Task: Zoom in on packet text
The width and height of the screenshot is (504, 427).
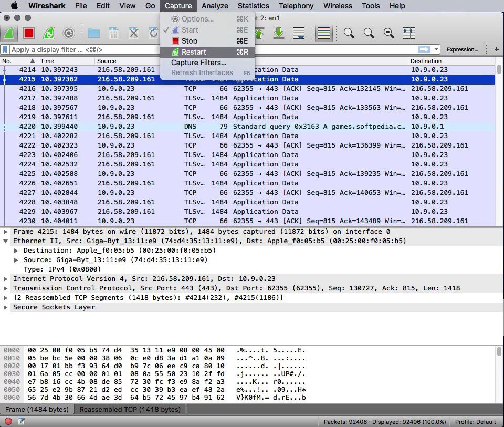Action: pyautogui.click(x=349, y=33)
